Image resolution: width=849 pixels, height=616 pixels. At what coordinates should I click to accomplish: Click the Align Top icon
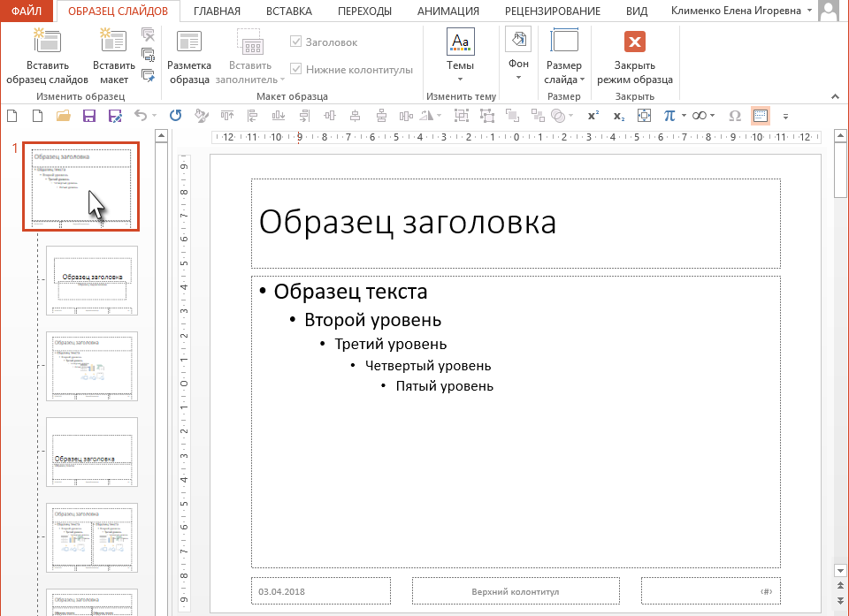[x=227, y=115]
